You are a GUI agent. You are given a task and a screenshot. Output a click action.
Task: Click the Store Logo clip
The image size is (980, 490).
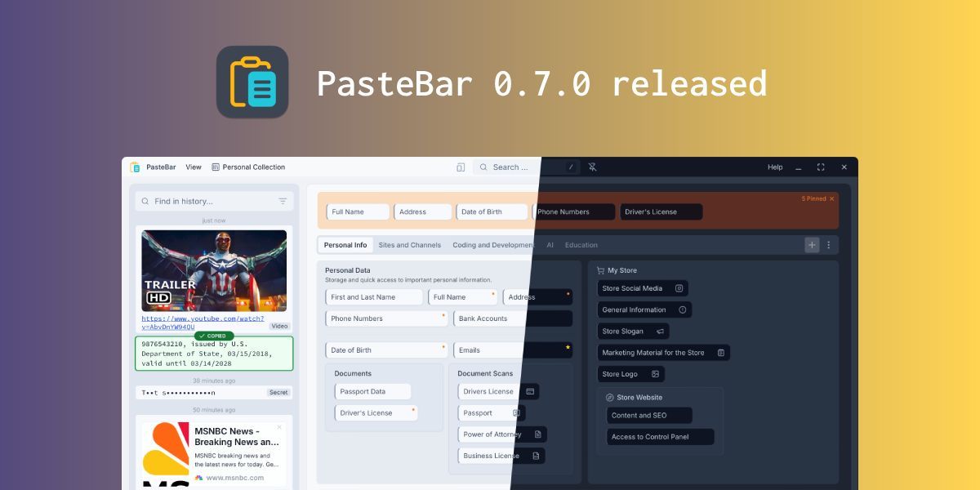630,374
